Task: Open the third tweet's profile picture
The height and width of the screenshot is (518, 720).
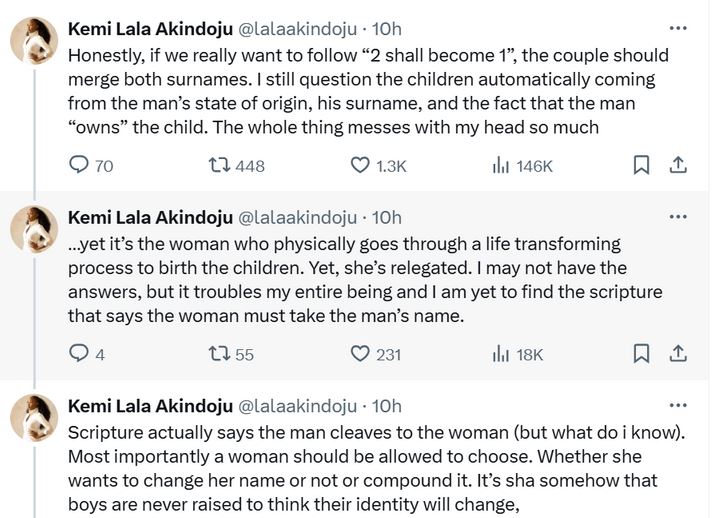Action: 33,419
